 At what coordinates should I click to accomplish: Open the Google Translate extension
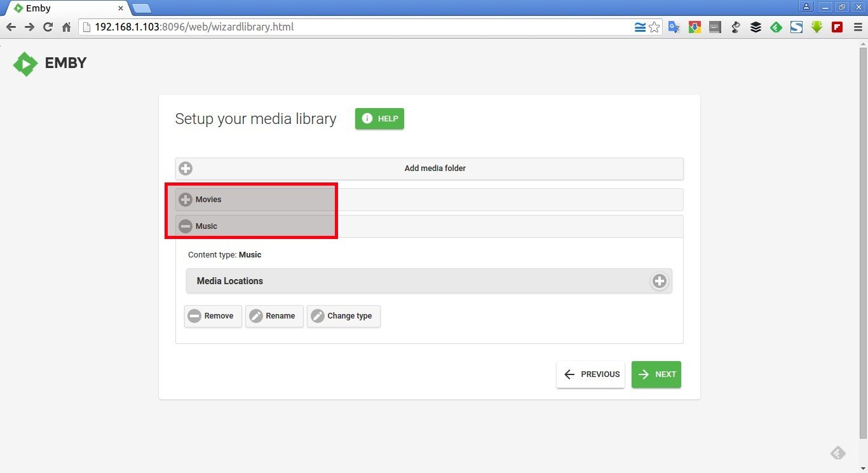click(674, 27)
